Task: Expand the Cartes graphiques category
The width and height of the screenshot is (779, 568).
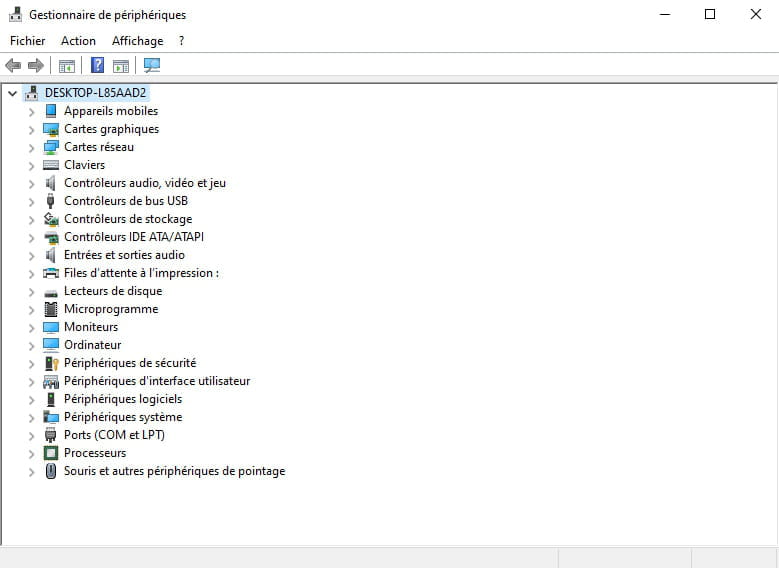Action: click(x=31, y=130)
